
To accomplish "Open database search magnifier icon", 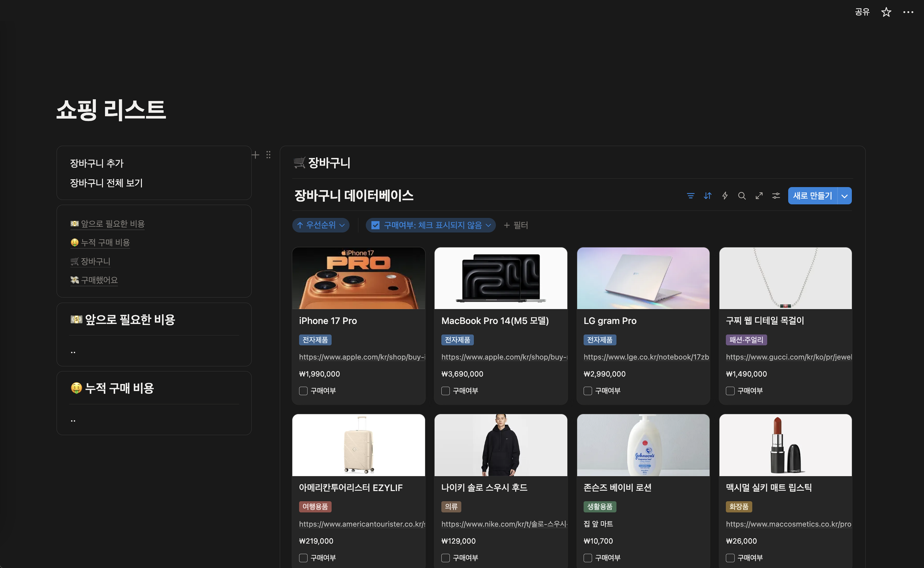I will click(742, 196).
